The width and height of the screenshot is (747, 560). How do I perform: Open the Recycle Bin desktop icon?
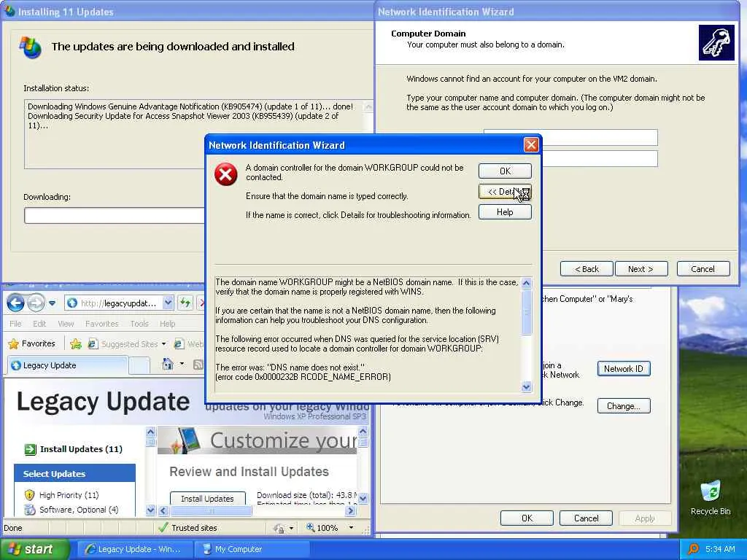click(711, 497)
